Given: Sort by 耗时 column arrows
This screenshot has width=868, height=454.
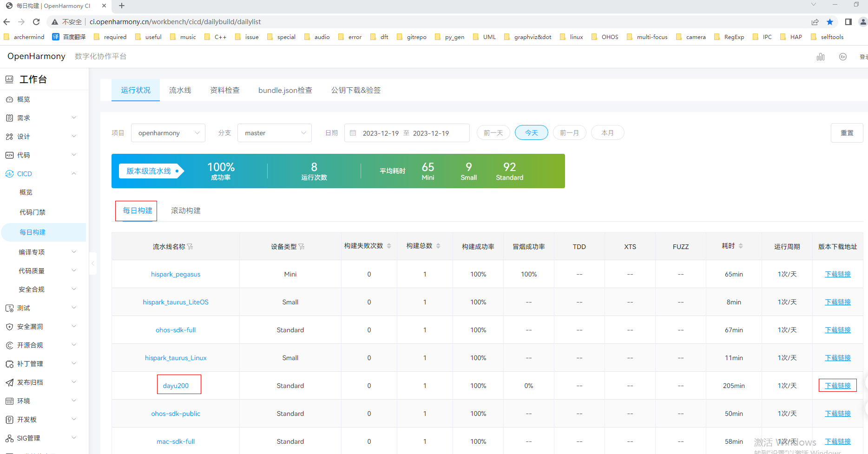Looking at the screenshot, I should click(741, 246).
